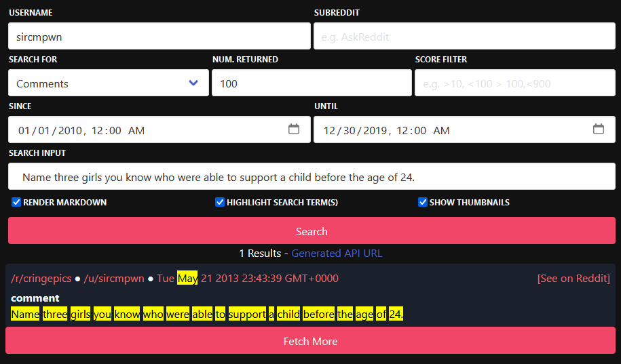The height and width of the screenshot is (364, 621).
Task: Toggle Highlight Search Term(s) checkbox
Action: 220,202
